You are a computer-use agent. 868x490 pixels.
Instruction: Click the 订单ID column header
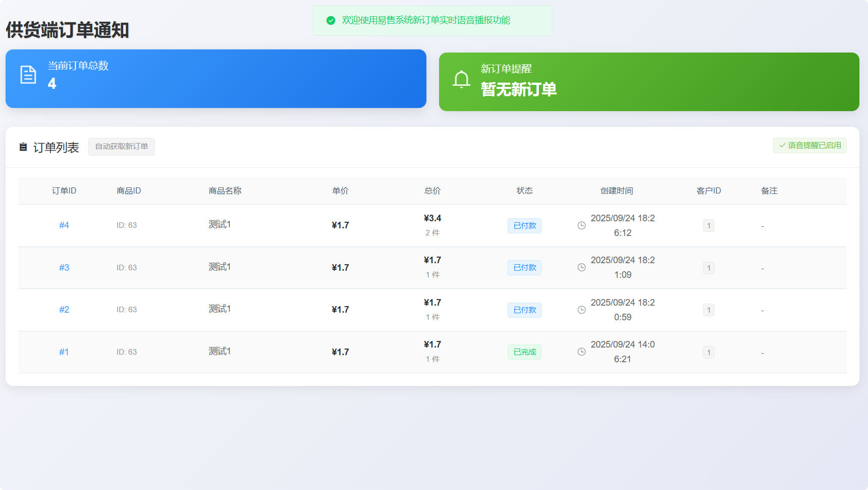tap(64, 190)
